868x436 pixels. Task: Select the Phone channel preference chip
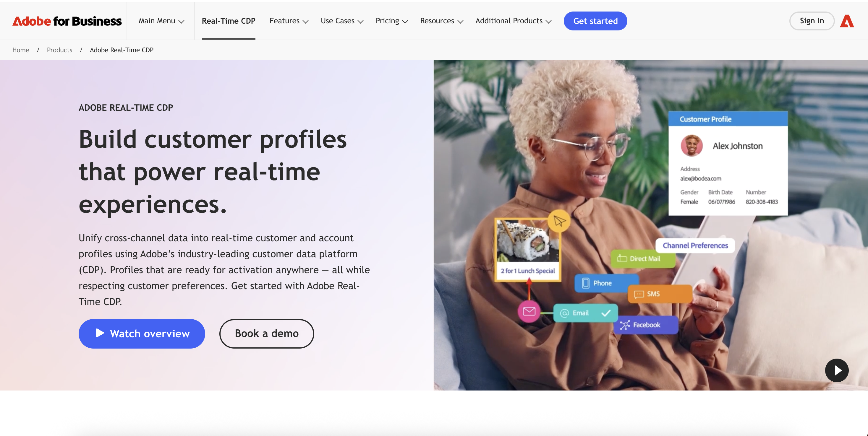[x=606, y=283]
